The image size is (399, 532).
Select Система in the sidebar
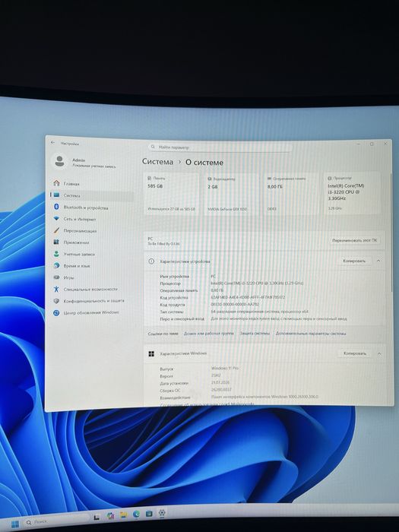pos(92,195)
